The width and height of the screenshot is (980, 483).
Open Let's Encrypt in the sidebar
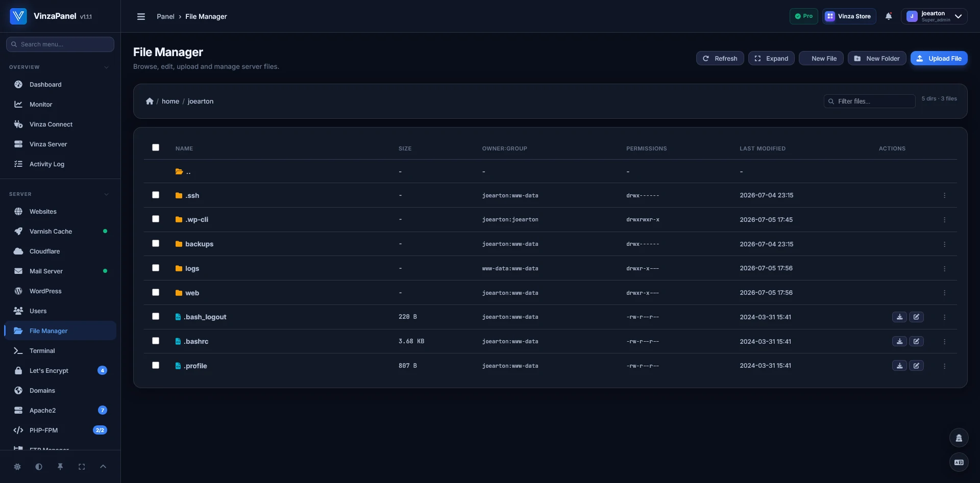click(60, 371)
